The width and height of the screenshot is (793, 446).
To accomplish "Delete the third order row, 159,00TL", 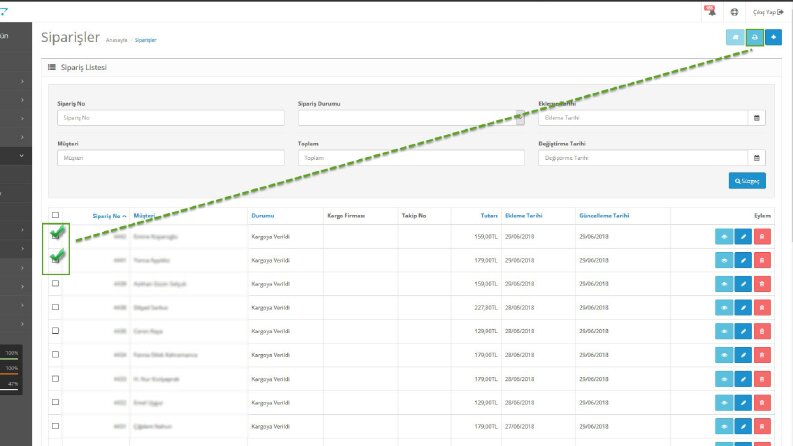I will (x=762, y=284).
